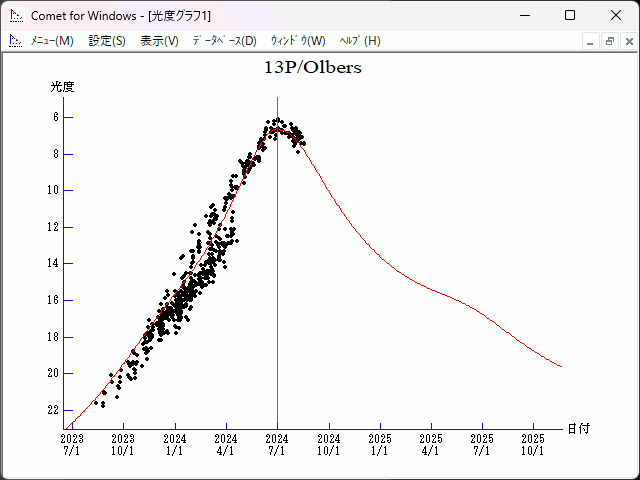Screen dimensions: 640x480
Task: Open the メニュー(M) menu
Action: [52, 41]
